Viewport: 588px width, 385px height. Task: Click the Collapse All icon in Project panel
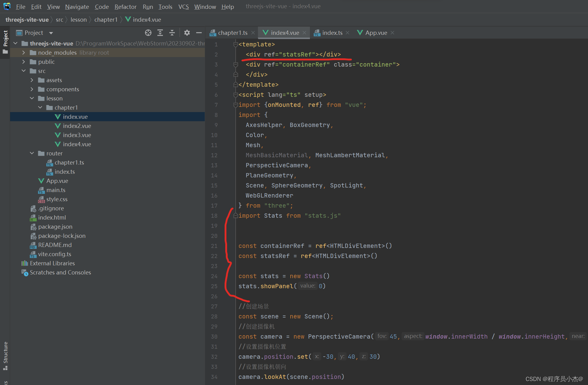(x=172, y=33)
